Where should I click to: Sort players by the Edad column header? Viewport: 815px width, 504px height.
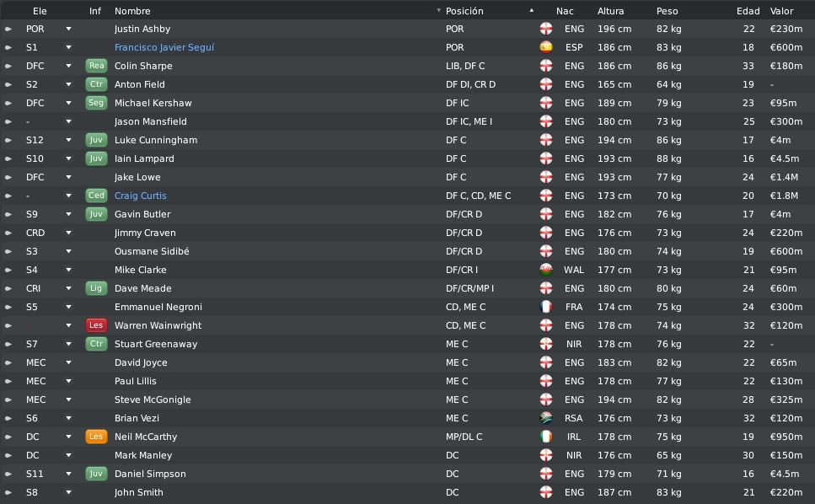pyautogui.click(x=748, y=11)
